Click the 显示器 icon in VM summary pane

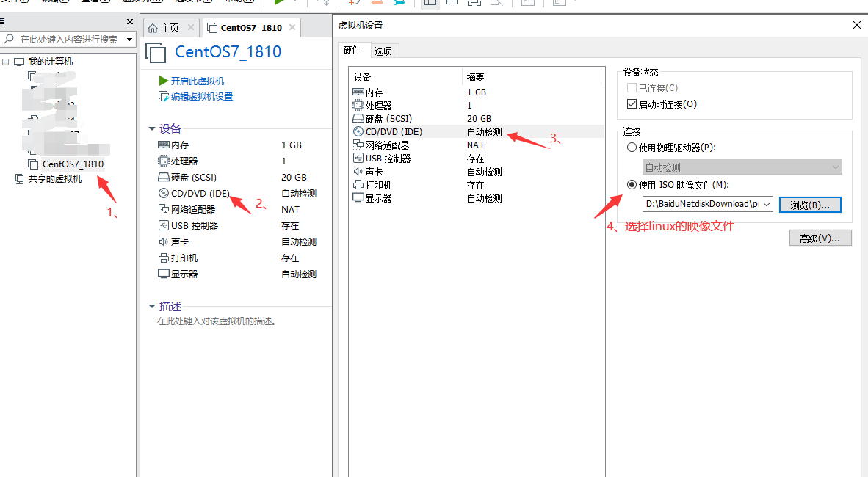tap(163, 274)
